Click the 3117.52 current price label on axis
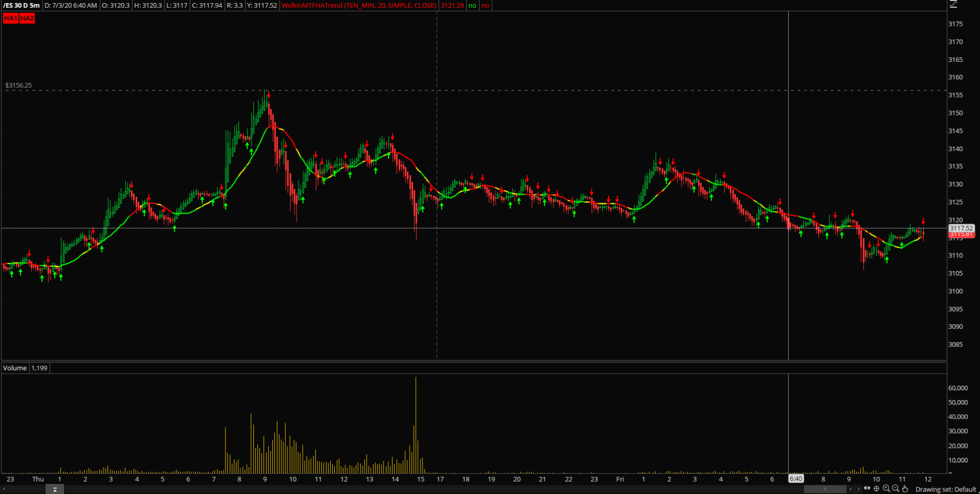 coord(961,228)
